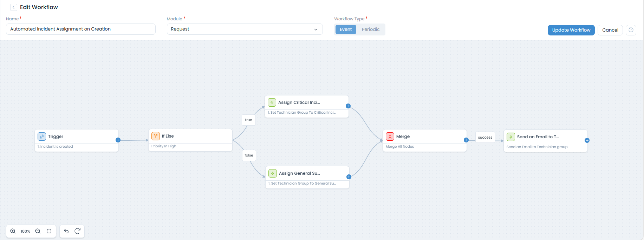
Task: Select the Event workflow type
Action: tap(345, 29)
